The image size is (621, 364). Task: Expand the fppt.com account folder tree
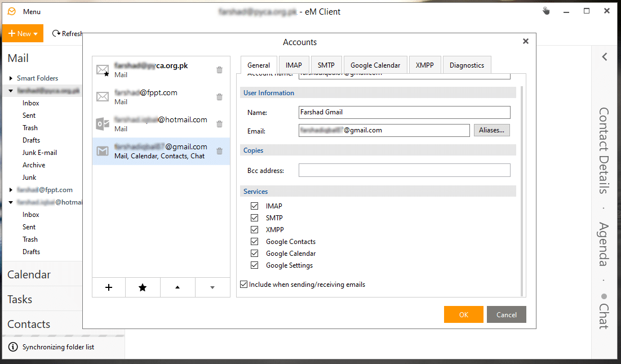[x=11, y=190]
